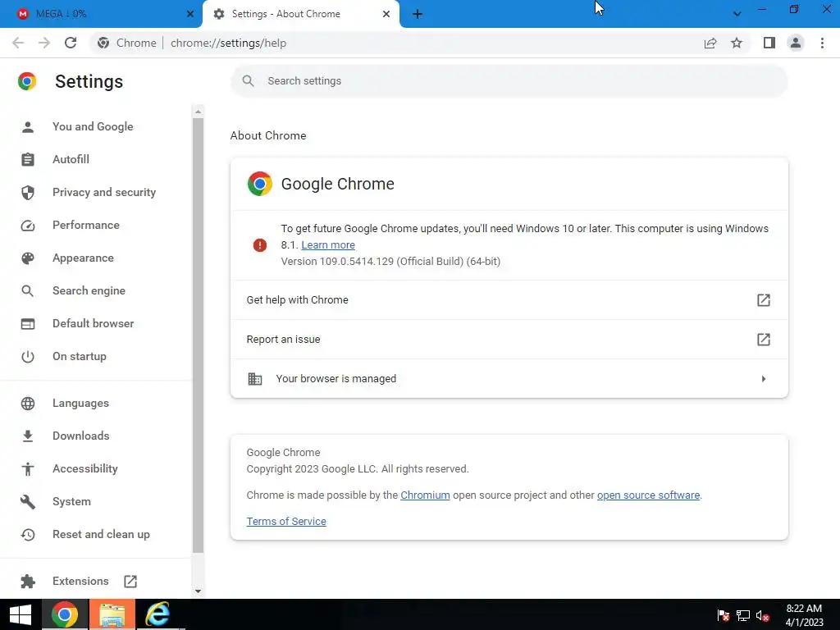Click the network tray icon

click(x=743, y=615)
